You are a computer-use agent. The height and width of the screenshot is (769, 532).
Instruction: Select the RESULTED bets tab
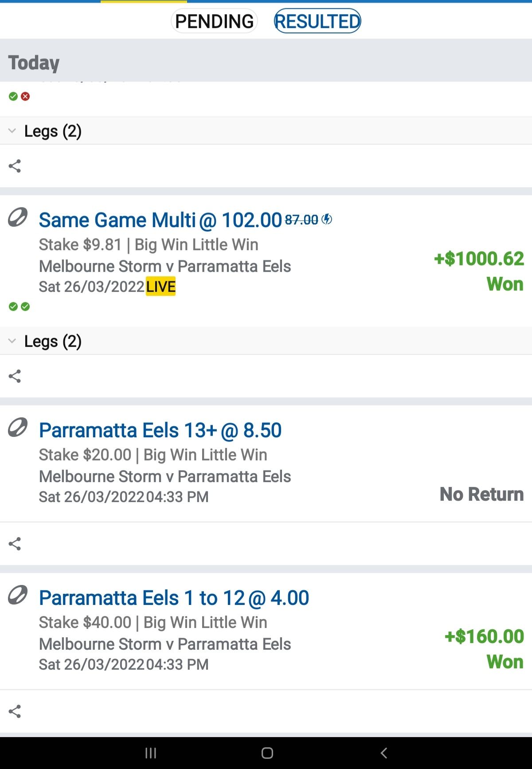coord(317,21)
